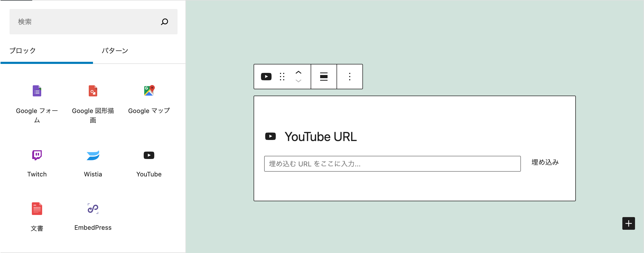The image size is (644, 253).
Task: Open the block options three-dot menu
Action: (x=350, y=77)
